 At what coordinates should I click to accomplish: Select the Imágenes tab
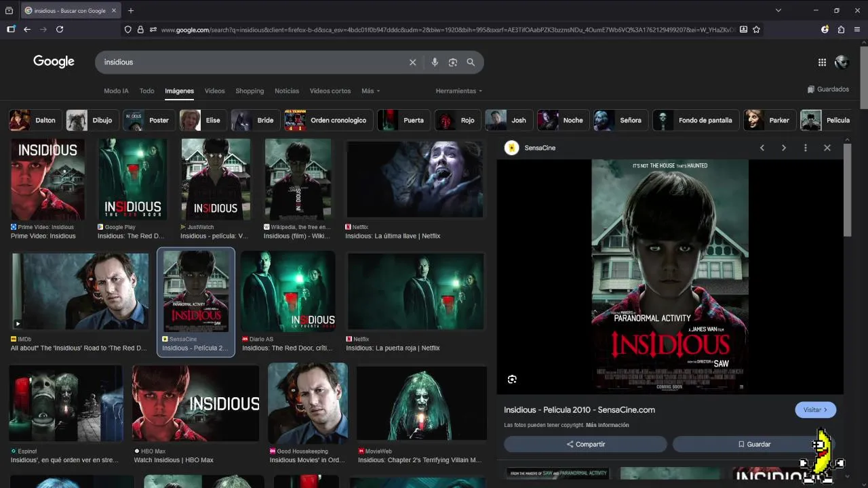coord(180,91)
